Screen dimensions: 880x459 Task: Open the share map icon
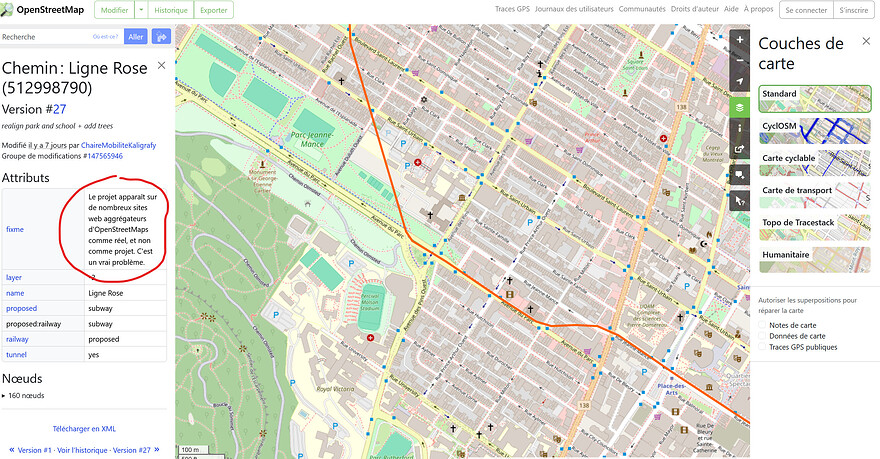coord(740,149)
